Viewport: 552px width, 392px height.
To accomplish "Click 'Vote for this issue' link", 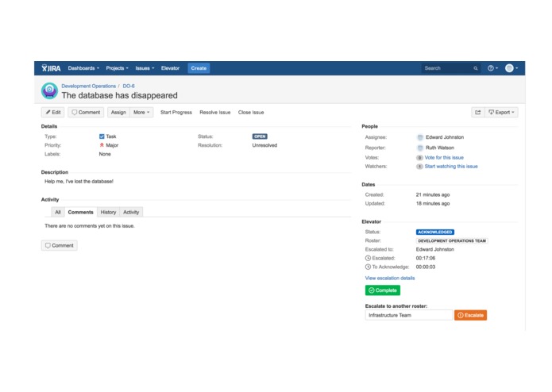I will point(444,157).
